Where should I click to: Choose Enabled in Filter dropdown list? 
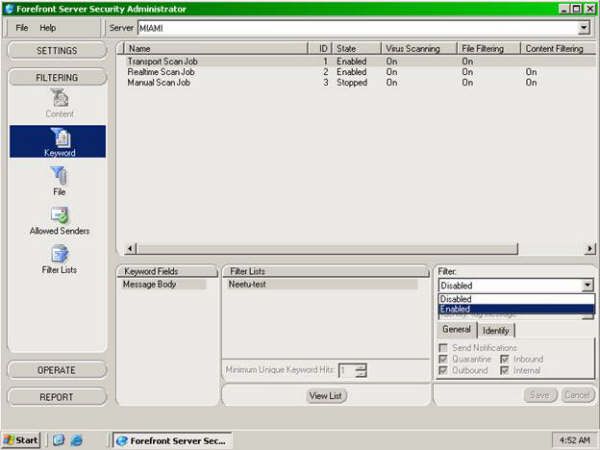[x=516, y=309]
